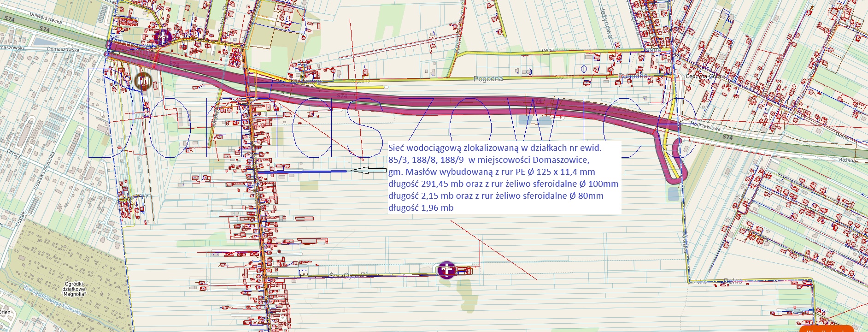
Task: Click the purple church marker near Domaszowska
Action: click(163, 37)
